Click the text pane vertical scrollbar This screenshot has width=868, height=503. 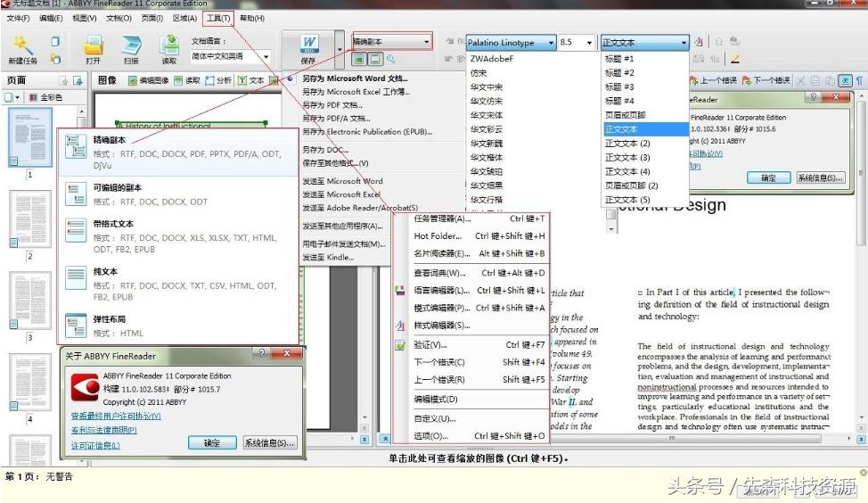tap(862, 255)
